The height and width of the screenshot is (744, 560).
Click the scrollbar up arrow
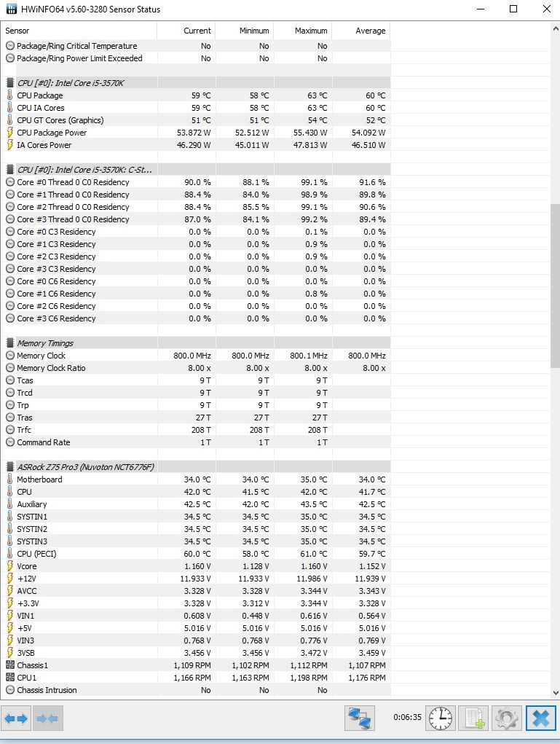point(555,28)
